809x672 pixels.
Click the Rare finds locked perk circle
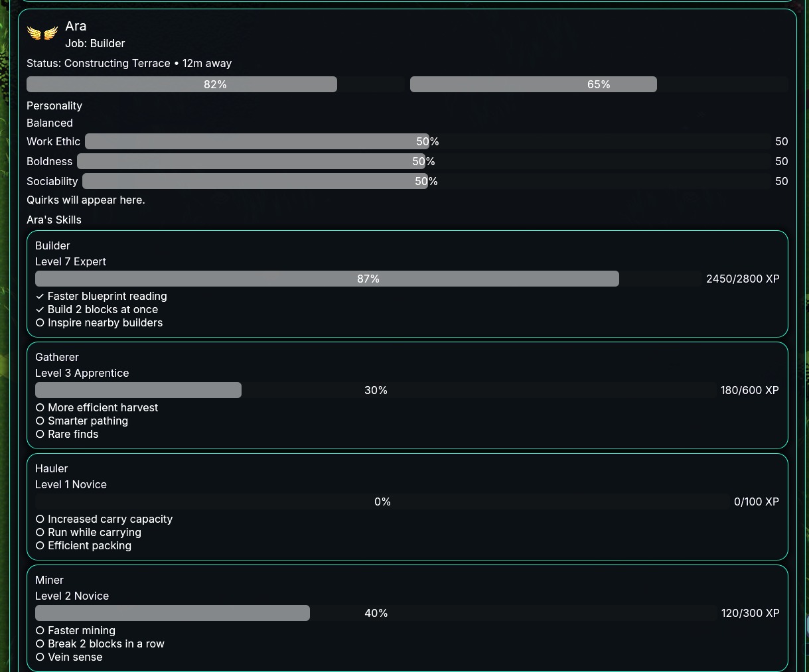tap(40, 435)
